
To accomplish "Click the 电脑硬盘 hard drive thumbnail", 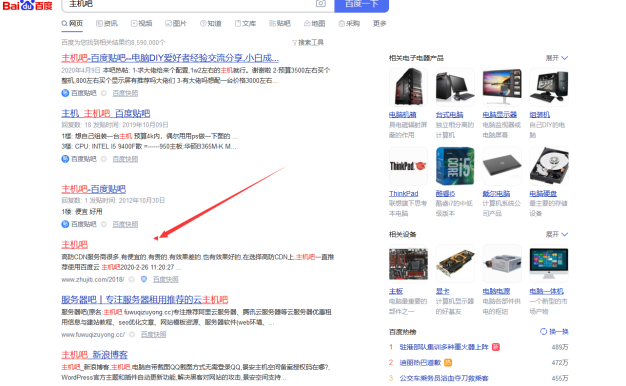I will click(549, 166).
